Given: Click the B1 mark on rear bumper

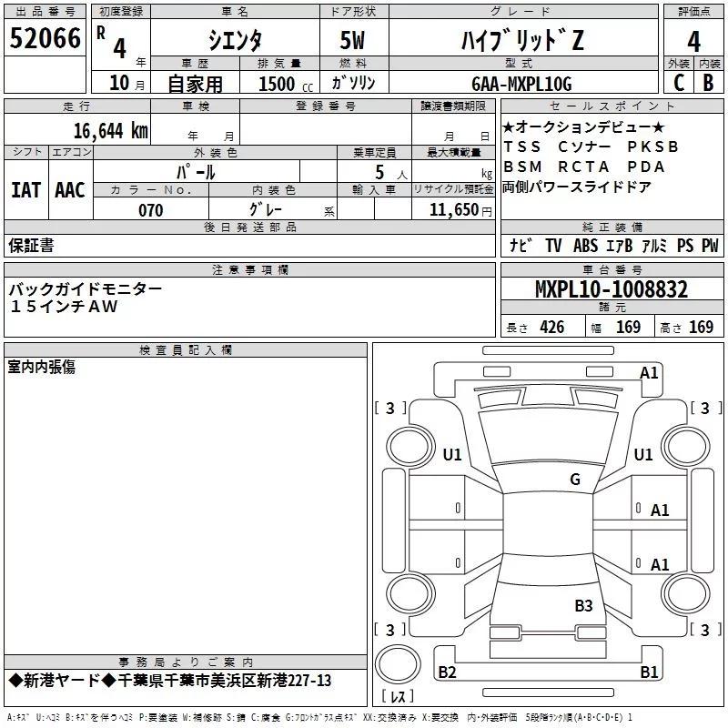Looking at the screenshot, I should [x=649, y=672].
